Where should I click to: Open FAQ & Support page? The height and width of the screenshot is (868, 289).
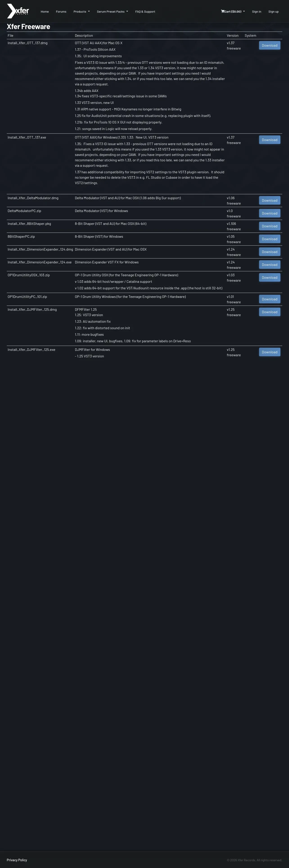coord(145,11)
